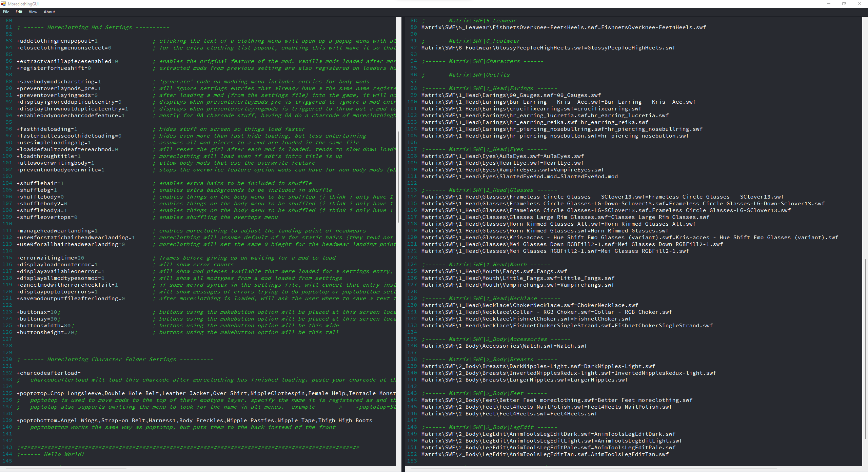Screen dimensions: 868x472
Task: Open the File menu
Action: (6, 12)
